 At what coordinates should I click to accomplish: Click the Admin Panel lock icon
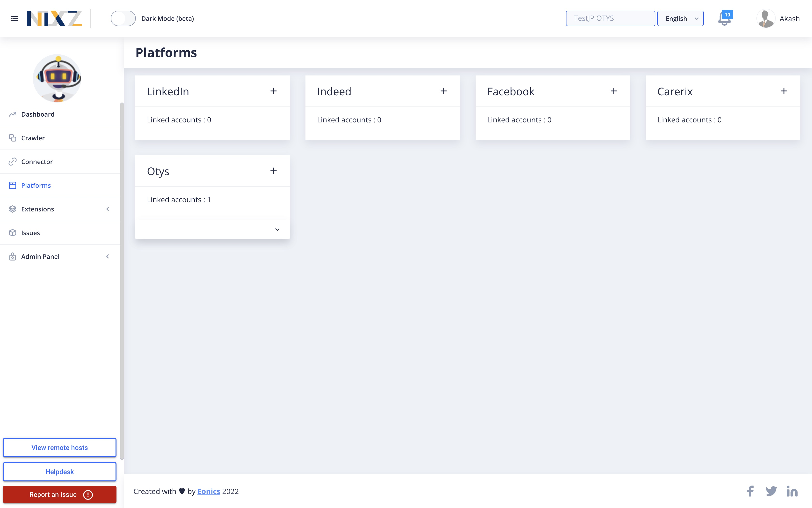12,256
